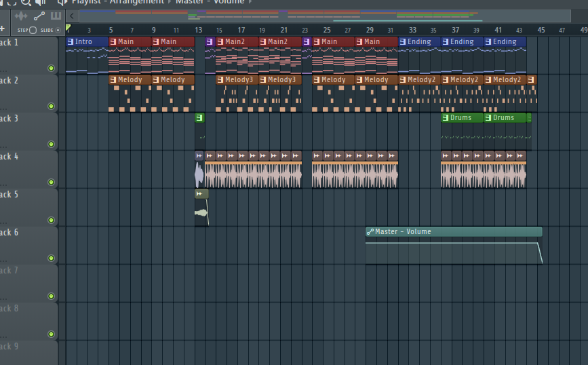Viewport: 588px width, 365px height.
Task: Select the audio clips waveform mode icon
Action: (x=20, y=16)
